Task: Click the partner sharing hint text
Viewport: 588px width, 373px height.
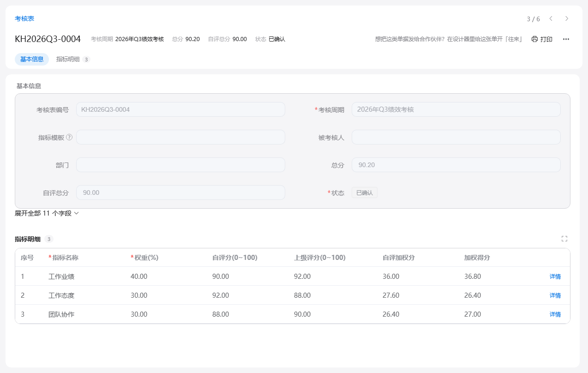Action: 449,39
